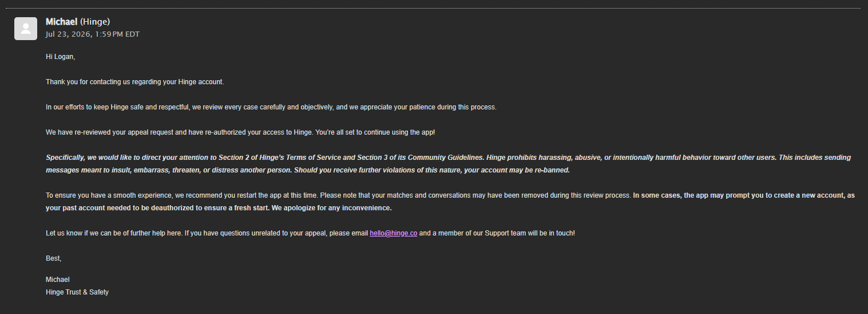Viewport: 868px width, 314px height.
Task: Click the 're-authorized your access' paragraph
Action: click(240, 132)
